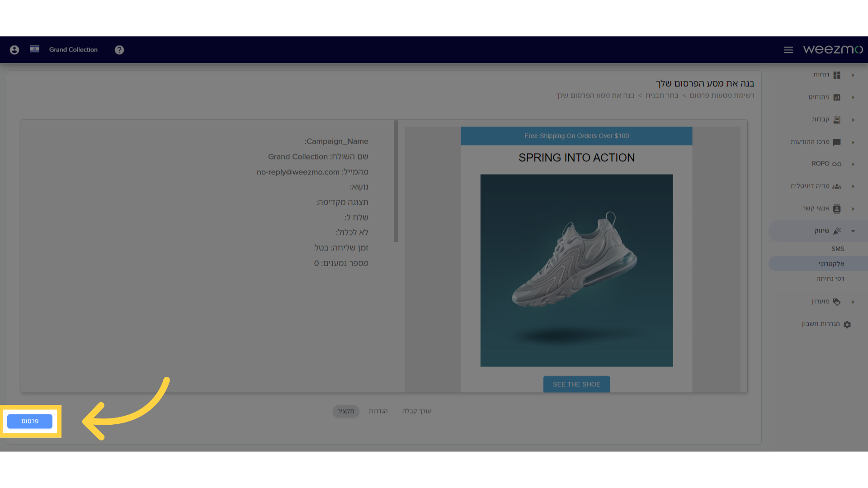Click the תקציר summary tab

[346, 411]
